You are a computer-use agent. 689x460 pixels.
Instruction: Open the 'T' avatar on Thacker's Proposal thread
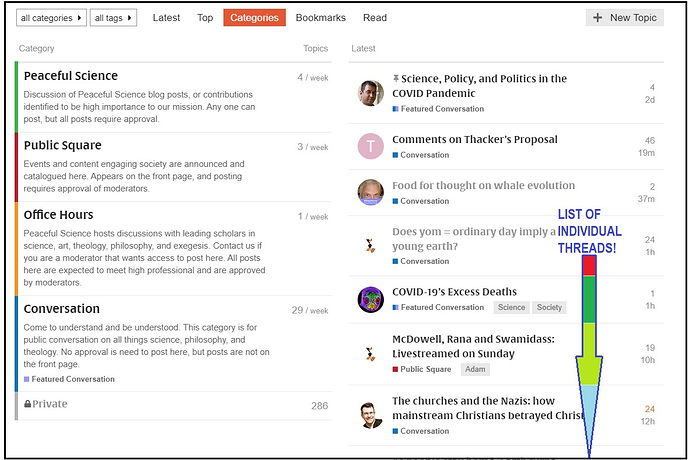click(370, 147)
